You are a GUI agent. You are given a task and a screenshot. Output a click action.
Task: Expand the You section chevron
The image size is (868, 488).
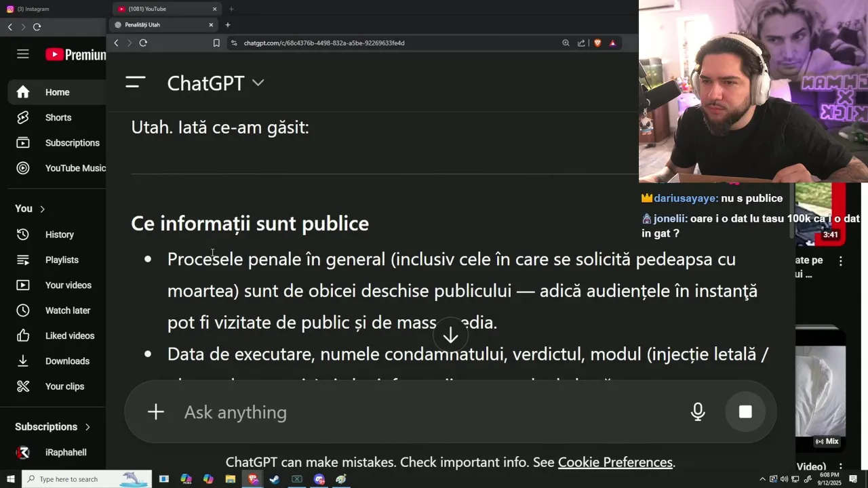point(42,209)
